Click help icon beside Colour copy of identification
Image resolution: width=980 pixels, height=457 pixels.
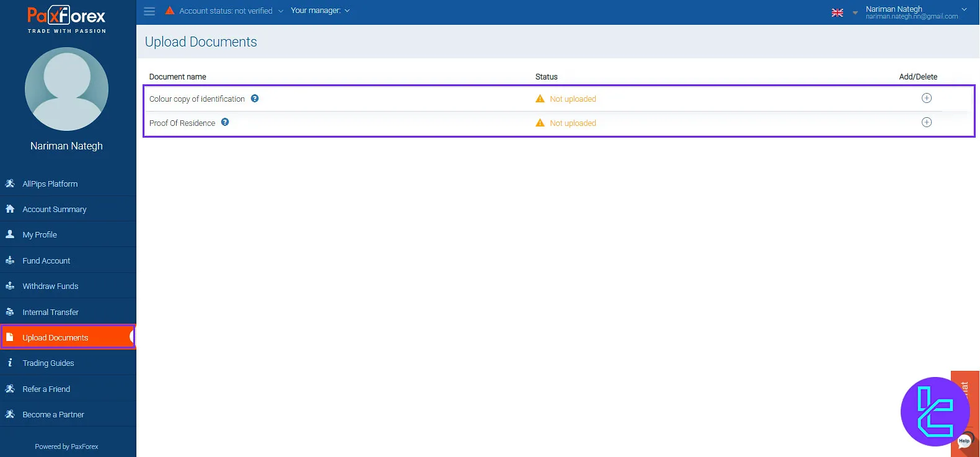point(255,99)
